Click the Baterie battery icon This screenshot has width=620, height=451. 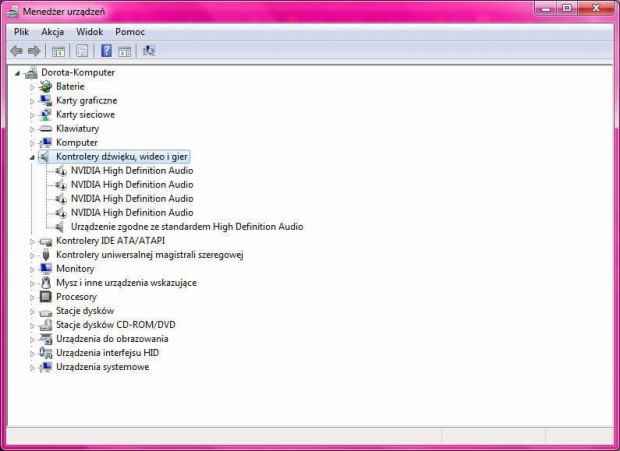tap(46, 87)
